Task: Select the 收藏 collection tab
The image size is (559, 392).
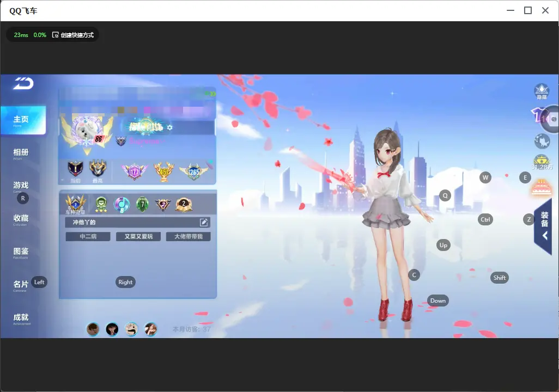Action: click(x=21, y=219)
